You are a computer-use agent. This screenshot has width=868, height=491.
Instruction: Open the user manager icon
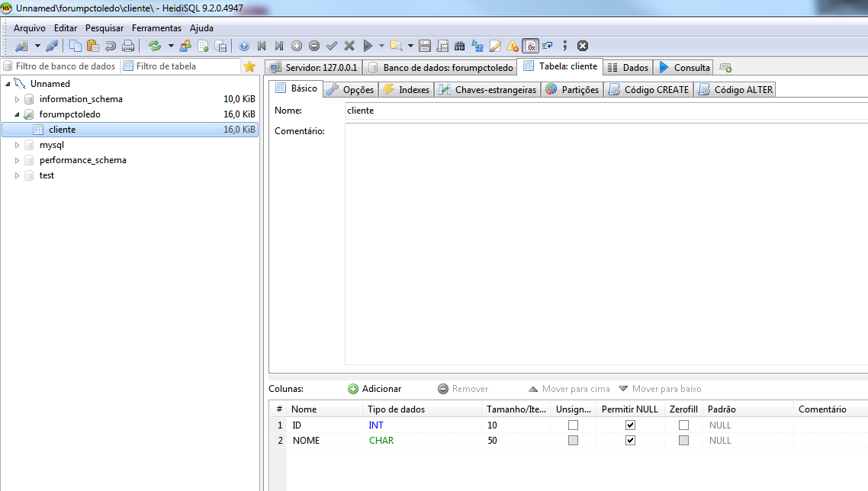(185, 46)
